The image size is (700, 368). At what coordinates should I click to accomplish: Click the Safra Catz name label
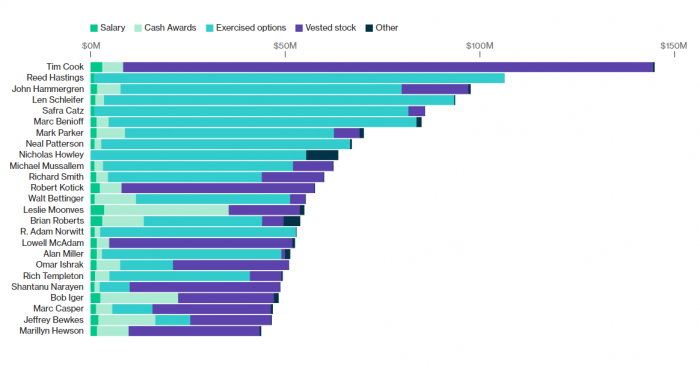[x=63, y=111]
